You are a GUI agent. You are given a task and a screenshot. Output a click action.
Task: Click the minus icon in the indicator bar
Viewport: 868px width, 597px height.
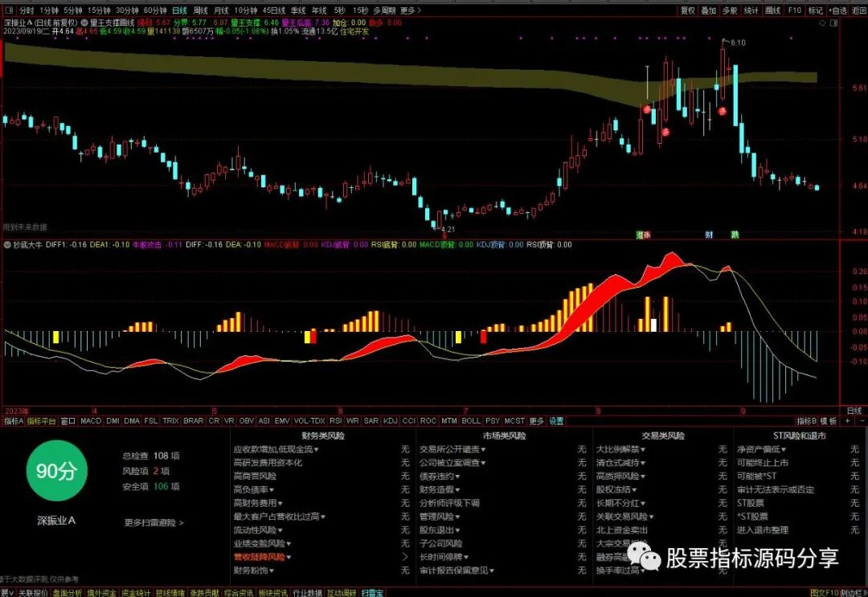point(861,421)
